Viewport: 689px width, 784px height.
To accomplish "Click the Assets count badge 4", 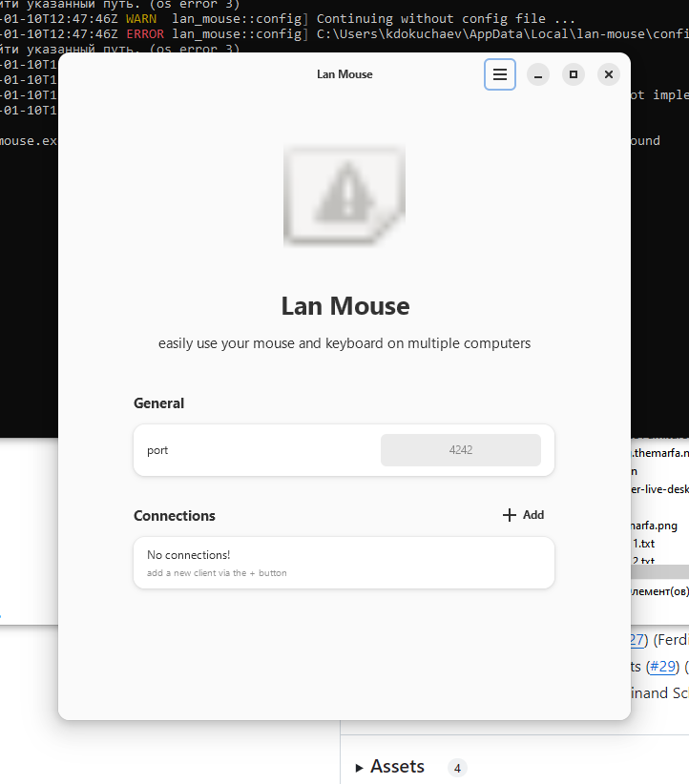I will coord(457,768).
